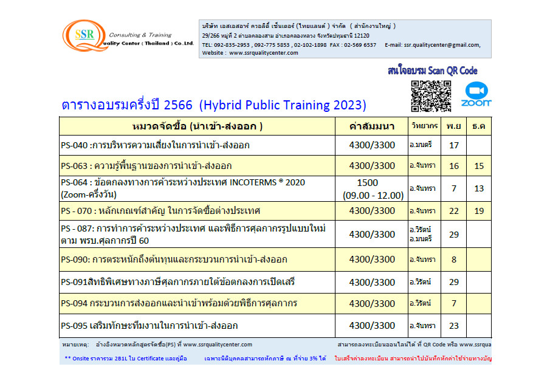Click the 4300/3300 fee in the PS-091 row
Image resolution: width=550 pixels, height=392 pixels.
coord(372,282)
